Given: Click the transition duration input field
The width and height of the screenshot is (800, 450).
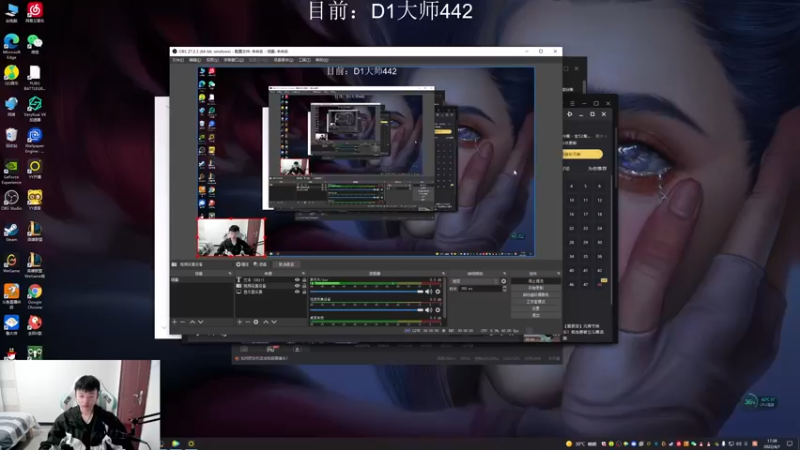Looking at the screenshot, I should (x=480, y=289).
